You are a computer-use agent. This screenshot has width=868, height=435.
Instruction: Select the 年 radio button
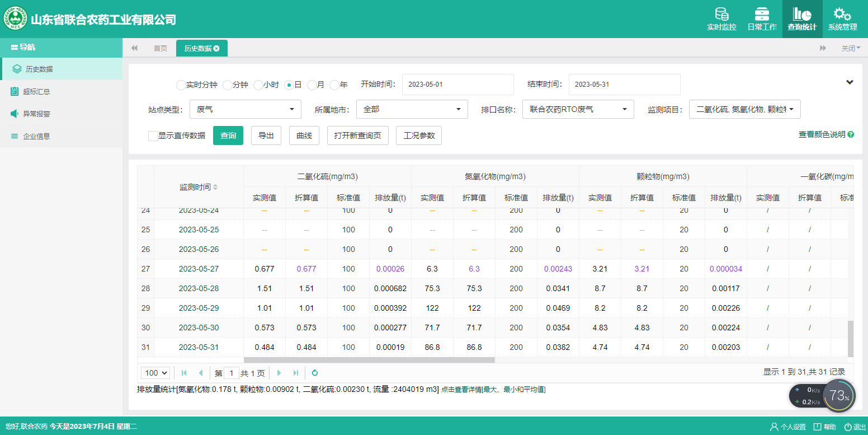334,85
